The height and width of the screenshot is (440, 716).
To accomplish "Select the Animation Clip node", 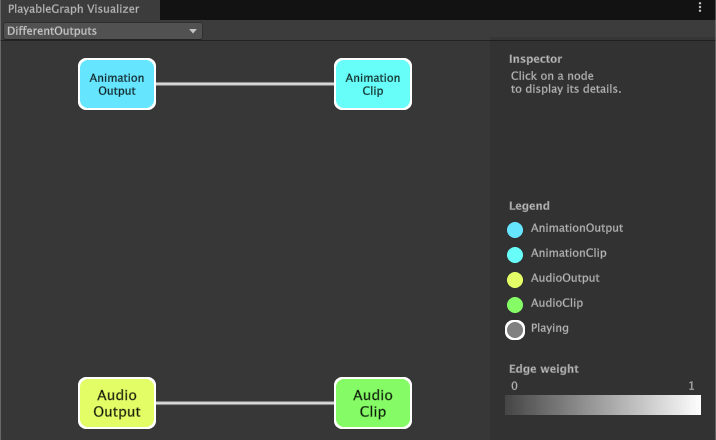I will point(372,84).
